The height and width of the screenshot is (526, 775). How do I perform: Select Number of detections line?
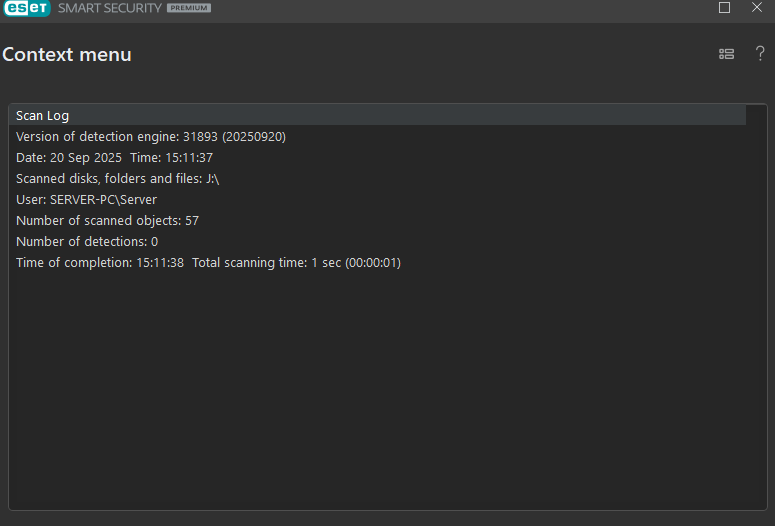pos(87,242)
